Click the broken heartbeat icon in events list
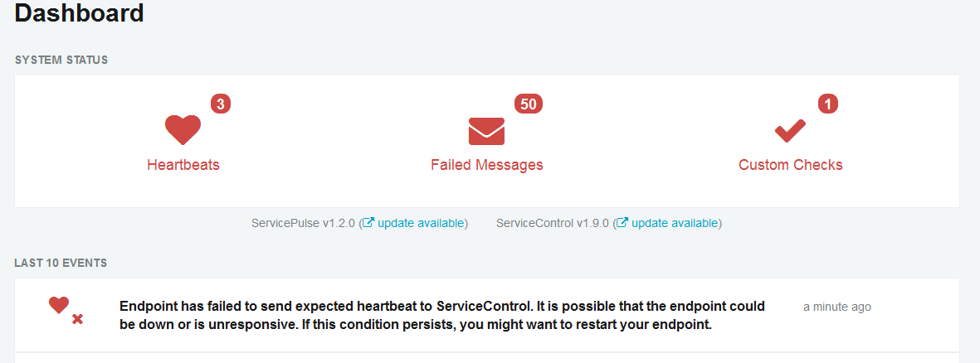980x363 pixels. [66, 310]
